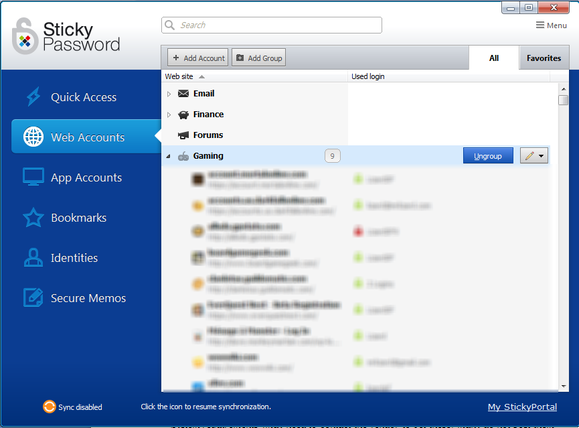Screen dimensions: 579x428
Task: Open the edit dropdown arrow for Gaming
Action: click(x=541, y=156)
